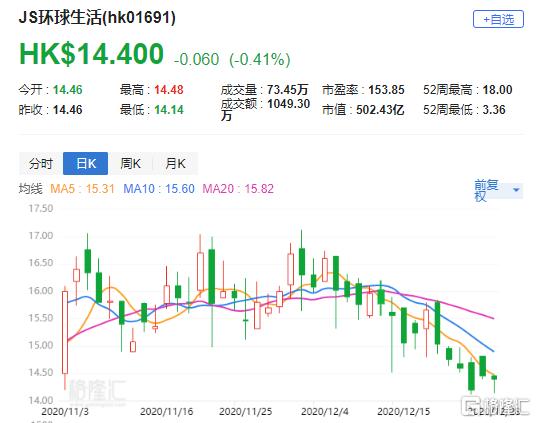Open the 周K weekly chart tab

130,164
